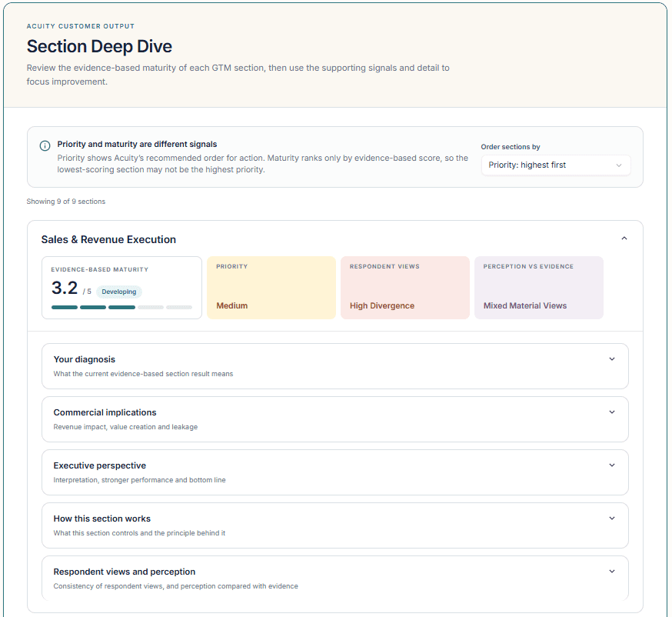The image size is (672, 617).
Task: Expand the Commercial implications panel
Action: [x=334, y=419]
